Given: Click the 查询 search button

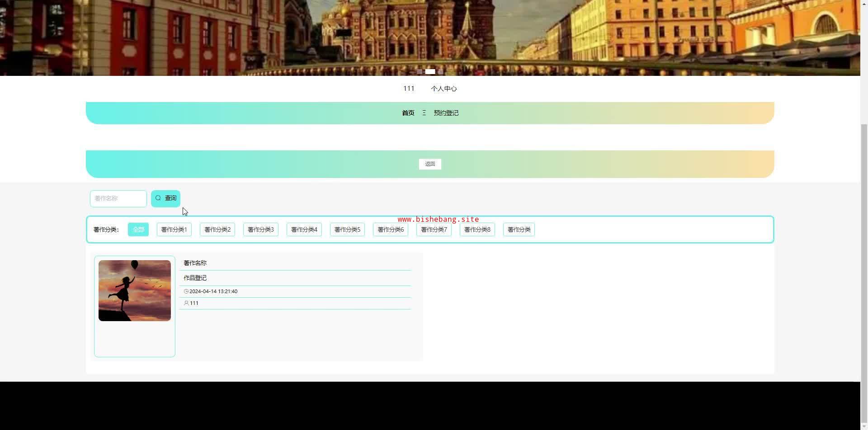Looking at the screenshot, I should point(165,198).
